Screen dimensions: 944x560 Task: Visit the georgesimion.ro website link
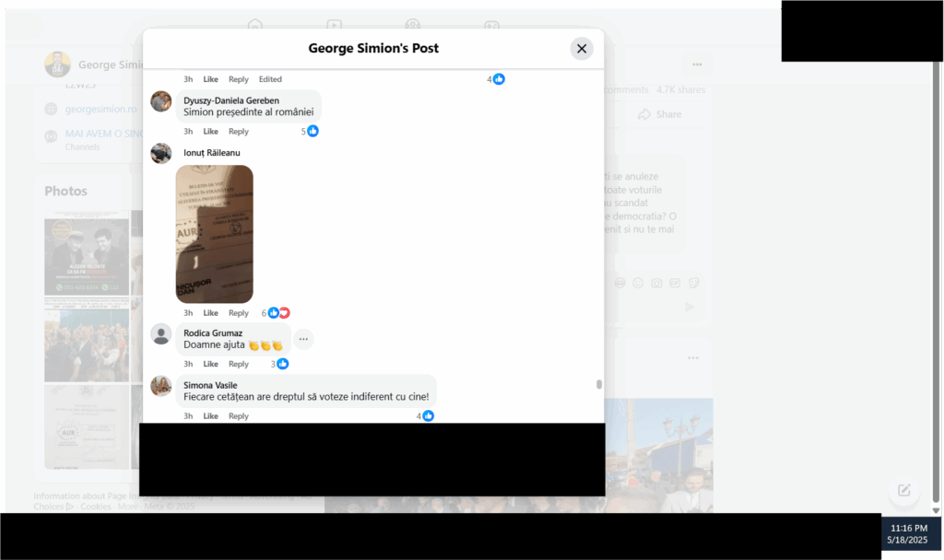pyautogui.click(x=101, y=109)
